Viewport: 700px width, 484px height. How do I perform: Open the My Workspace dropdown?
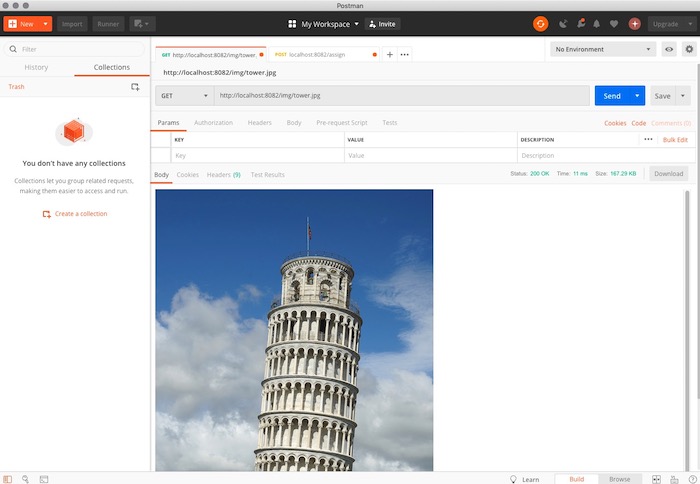click(x=329, y=24)
